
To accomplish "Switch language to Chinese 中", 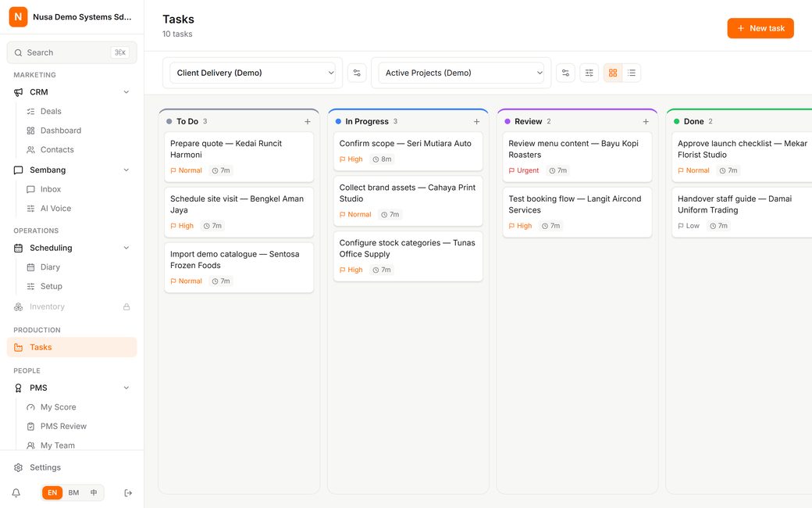I will [94, 492].
